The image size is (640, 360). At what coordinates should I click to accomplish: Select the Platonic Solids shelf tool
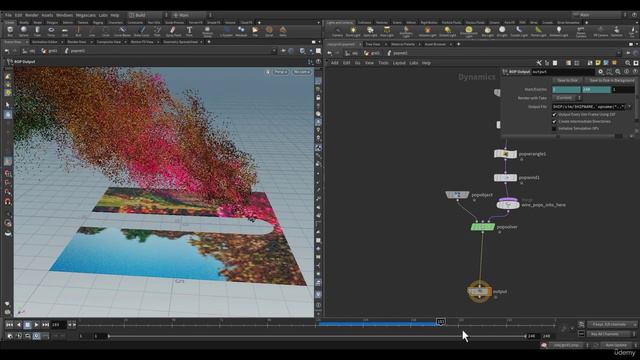point(207,31)
